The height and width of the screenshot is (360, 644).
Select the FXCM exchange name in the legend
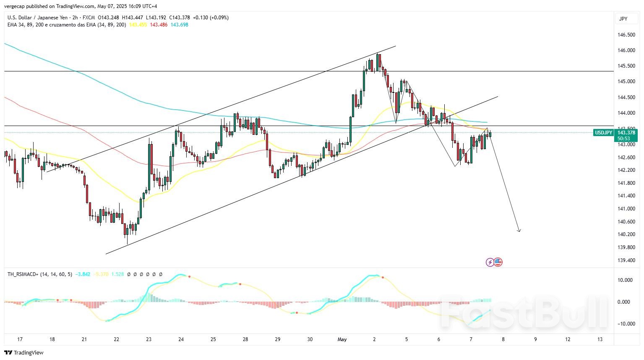88,18
